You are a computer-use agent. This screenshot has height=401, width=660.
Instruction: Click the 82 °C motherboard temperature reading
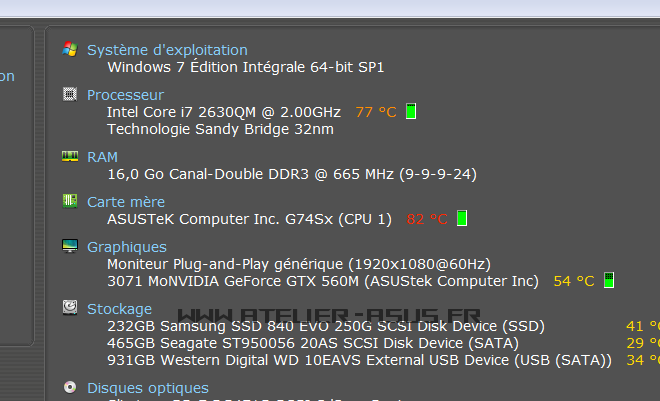pyautogui.click(x=427, y=218)
